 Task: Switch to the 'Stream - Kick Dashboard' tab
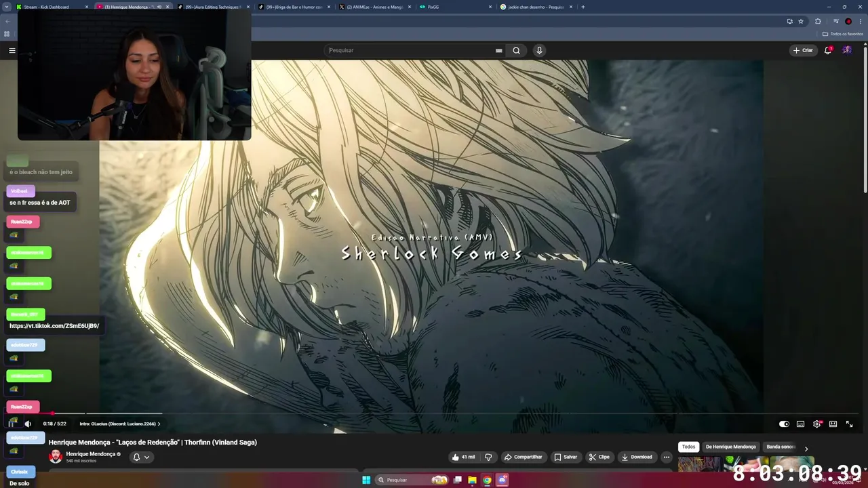53,7
